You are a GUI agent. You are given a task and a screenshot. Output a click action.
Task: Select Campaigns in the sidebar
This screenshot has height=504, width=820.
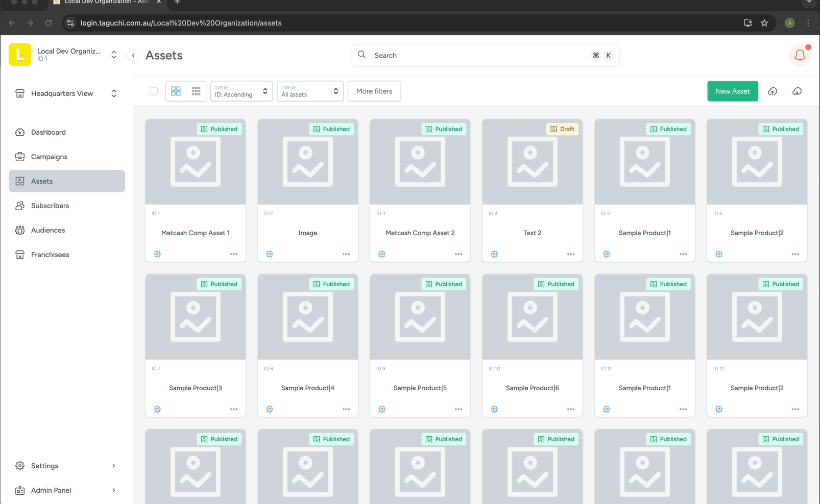pos(49,157)
